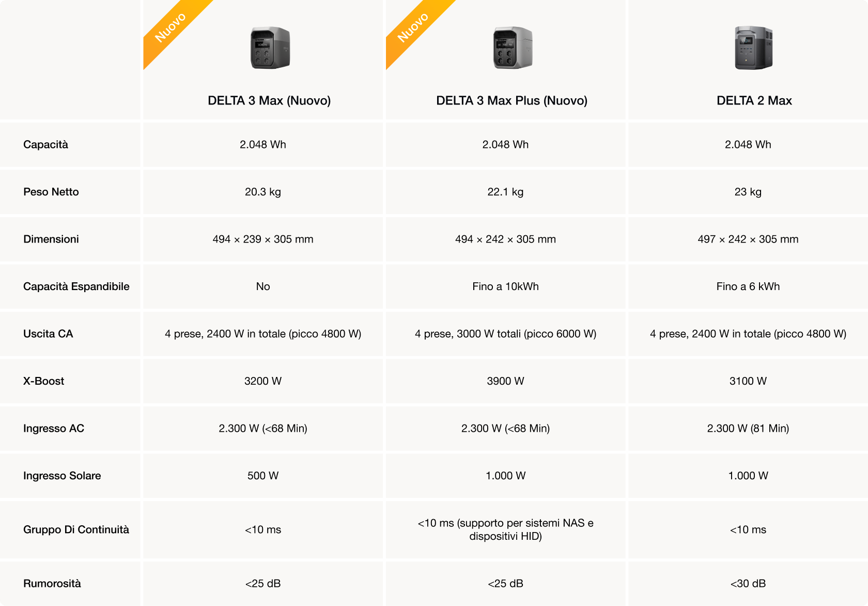The height and width of the screenshot is (606, 868).
Task: Open the DELTA 3 Max (Nuovo) title
Action: pyautogui.click(x=269, y=100)
